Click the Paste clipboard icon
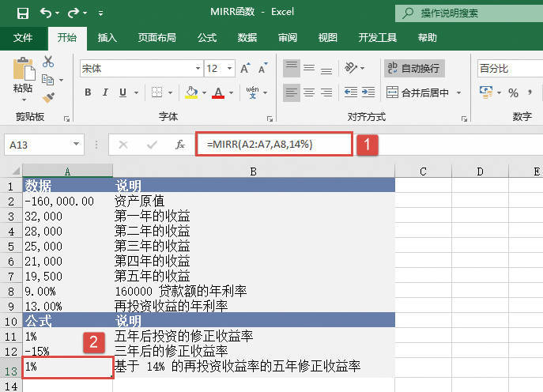 click(23, 71)
